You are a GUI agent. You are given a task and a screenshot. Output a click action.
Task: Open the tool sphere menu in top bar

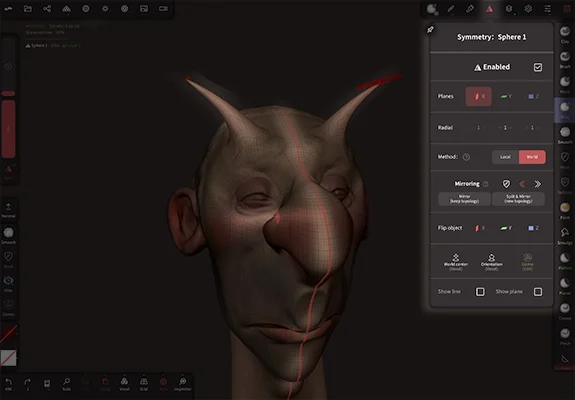432,9
